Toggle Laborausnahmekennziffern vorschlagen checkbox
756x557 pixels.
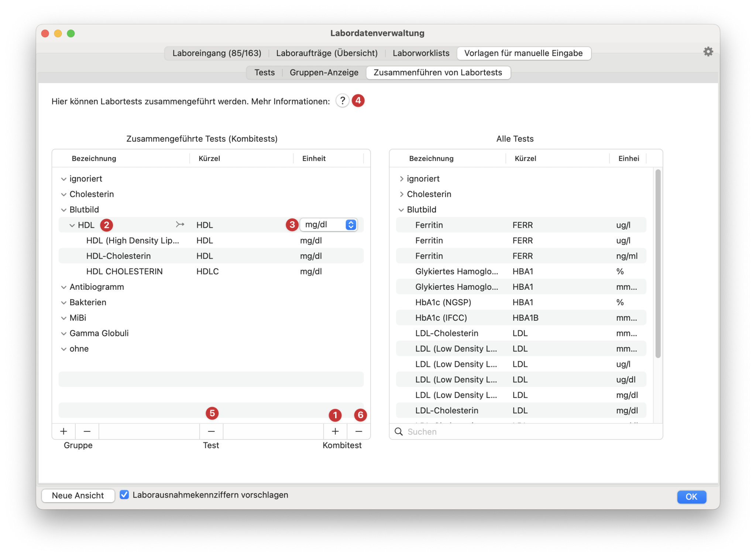[124, 495]
